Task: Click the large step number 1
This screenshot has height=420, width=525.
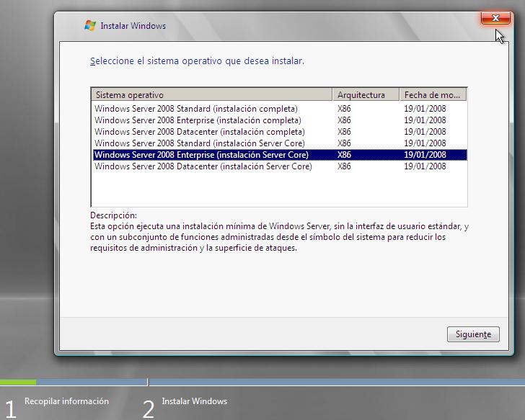Action: click(x=10, y=408)
